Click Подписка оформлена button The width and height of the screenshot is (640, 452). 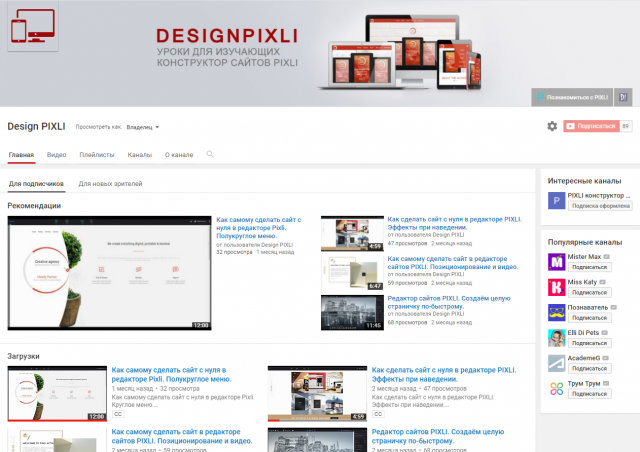pyautogui.click(x=600, y=206)
